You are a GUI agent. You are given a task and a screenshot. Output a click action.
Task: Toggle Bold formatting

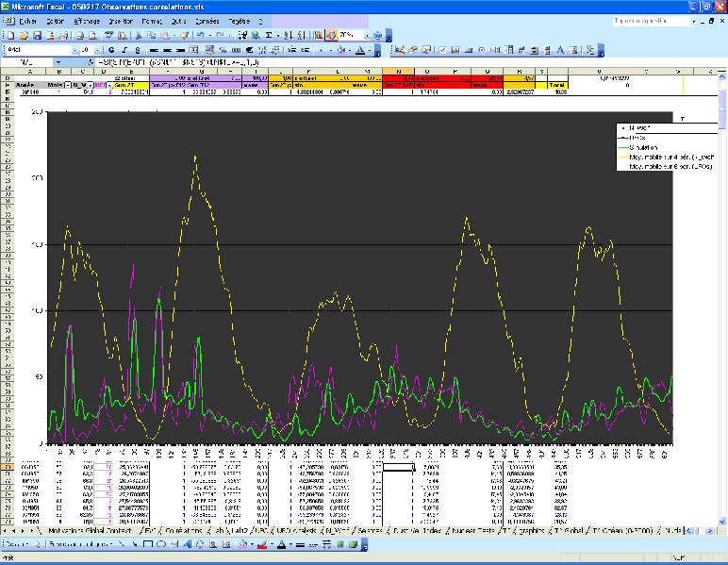[111, 49]
